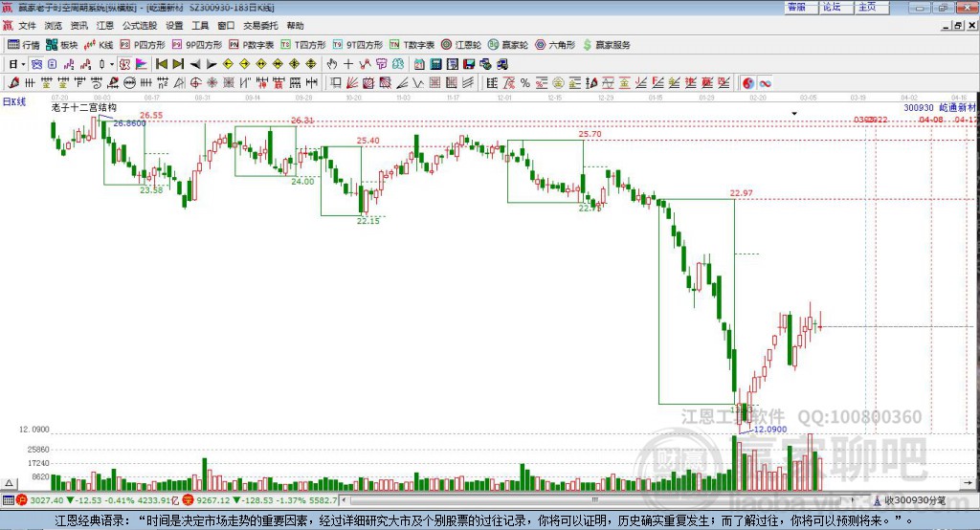Image resolution: width=980 pixels, height=530 pixels.
Task: Open the 赢家轮 tool
Action: [508, 45]
